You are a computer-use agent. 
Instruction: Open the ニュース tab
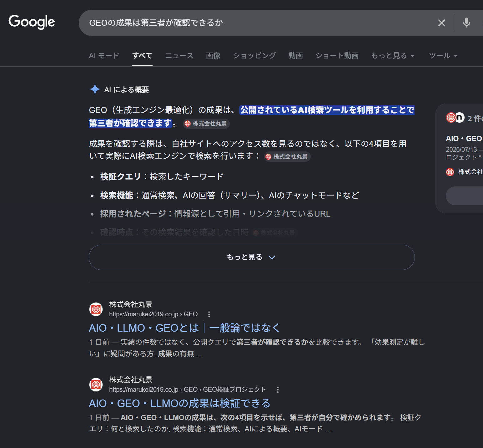179,56
